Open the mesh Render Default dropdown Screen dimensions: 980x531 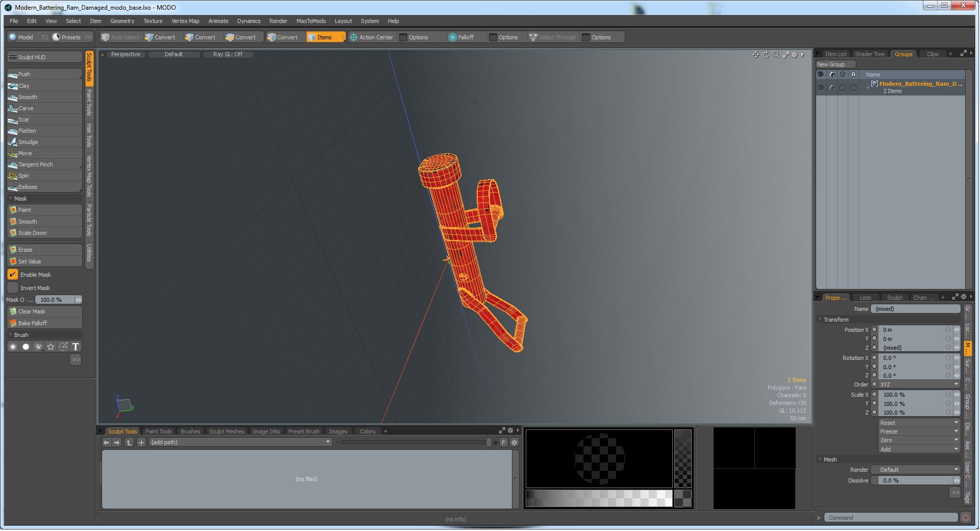(x=919, y=470)
